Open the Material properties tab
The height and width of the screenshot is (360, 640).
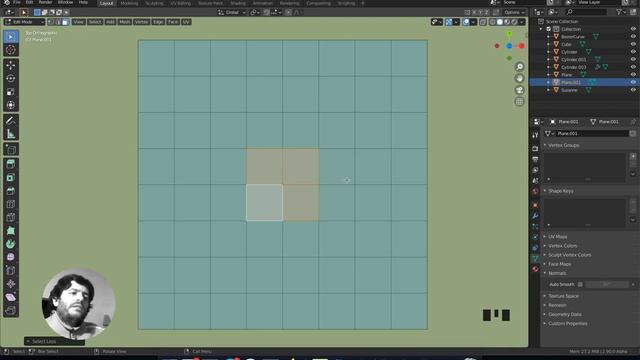click(535, 269)
